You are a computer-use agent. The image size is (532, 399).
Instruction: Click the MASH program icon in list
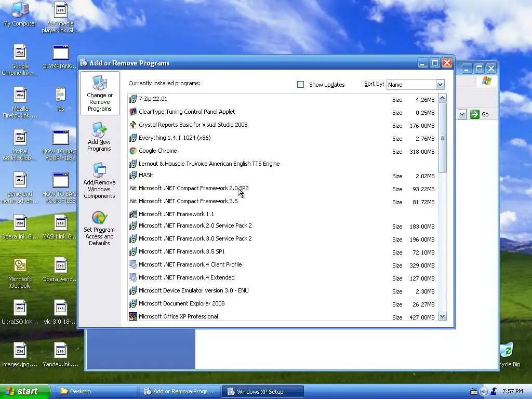click(x=133, y=176)
